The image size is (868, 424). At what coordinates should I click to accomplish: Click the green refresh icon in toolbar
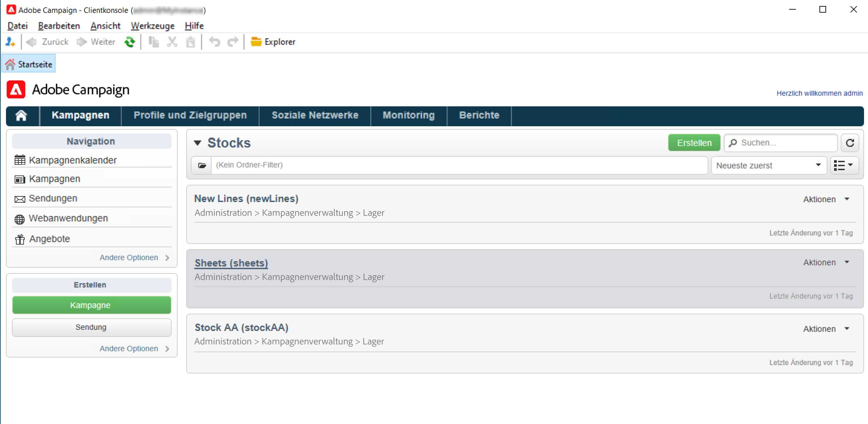(x=130, y=42)
